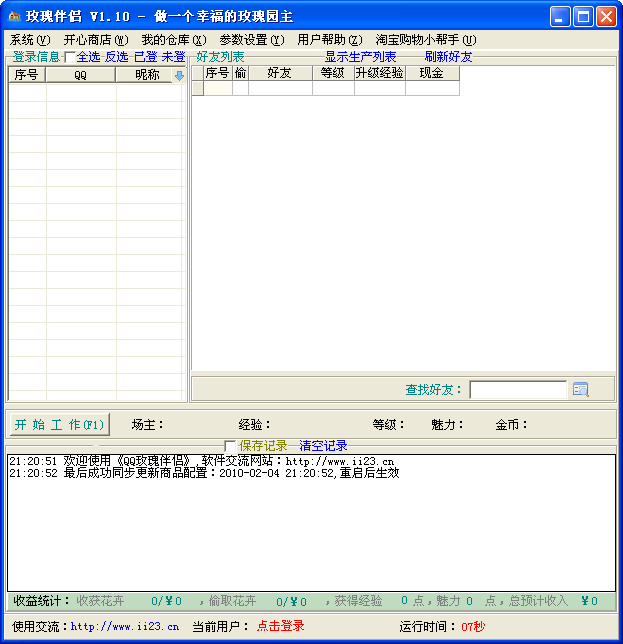This screenshot has width=623, height=644.
Task: Click the 升级经验 column header
Action: pos(379,73)
